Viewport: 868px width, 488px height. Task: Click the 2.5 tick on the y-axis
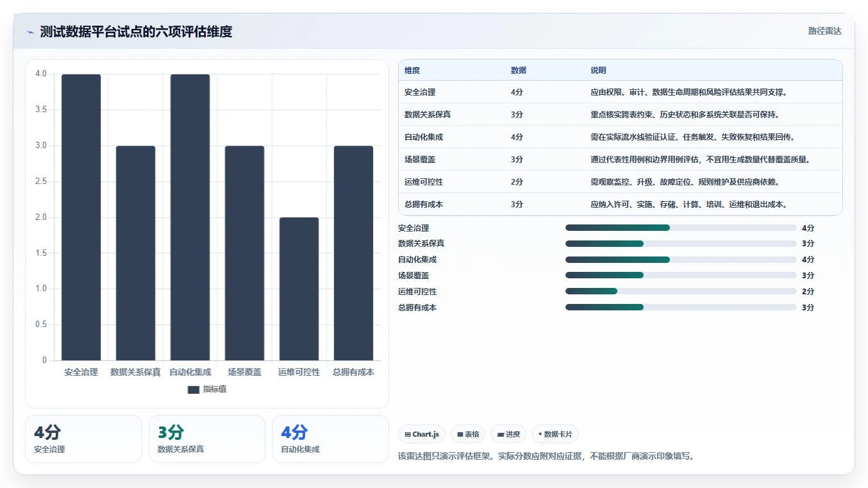click(41, 181)
